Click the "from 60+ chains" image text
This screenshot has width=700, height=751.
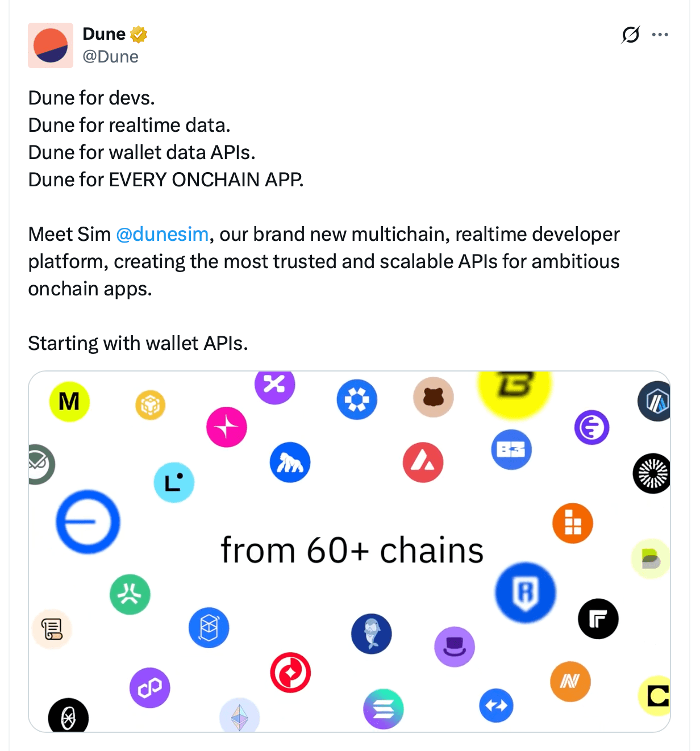(352, 550)
